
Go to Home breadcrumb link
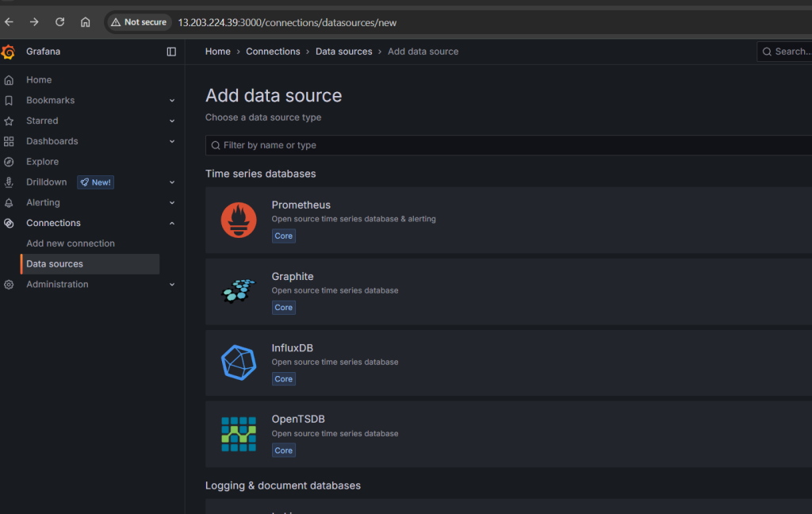click(217, 52)
